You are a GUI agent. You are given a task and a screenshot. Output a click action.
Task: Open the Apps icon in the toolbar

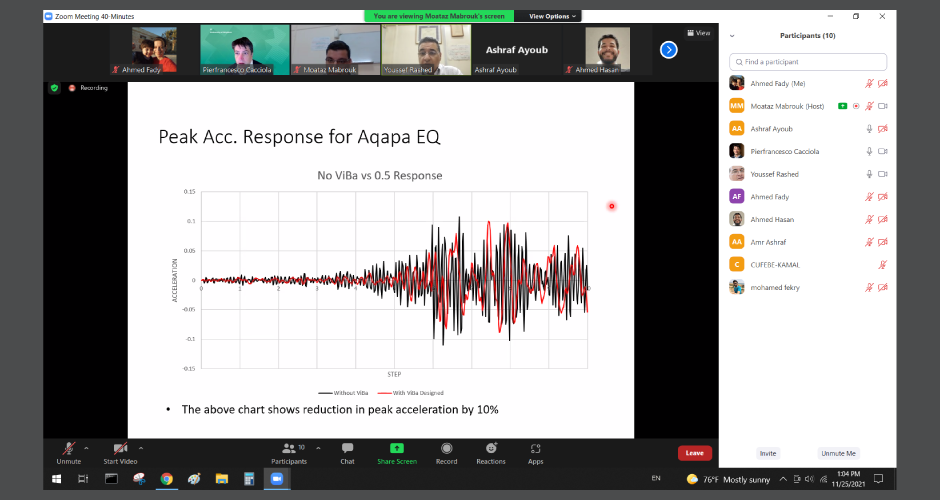[536, 448]
